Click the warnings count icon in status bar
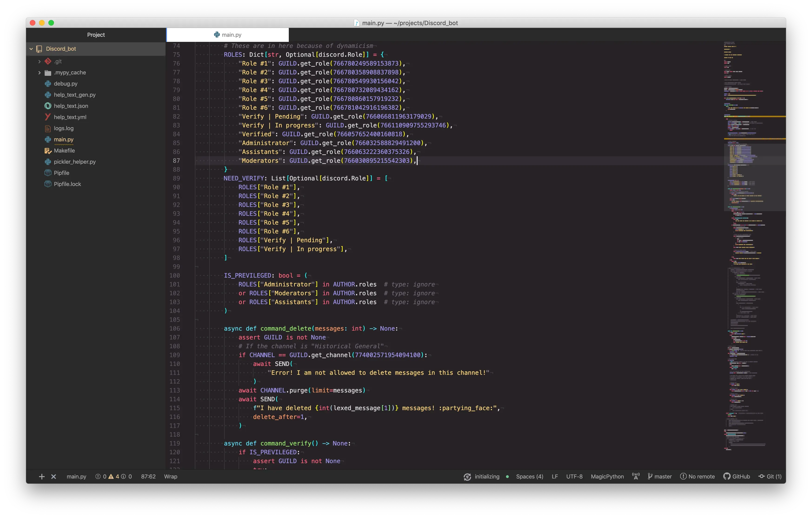Viewport: 812px width, 518px height. click(111, 477)
